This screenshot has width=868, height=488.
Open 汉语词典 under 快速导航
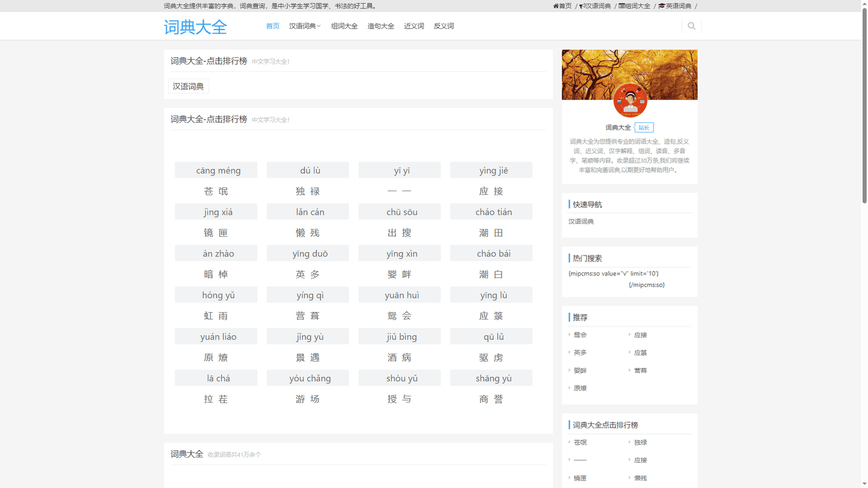[581, 222]
